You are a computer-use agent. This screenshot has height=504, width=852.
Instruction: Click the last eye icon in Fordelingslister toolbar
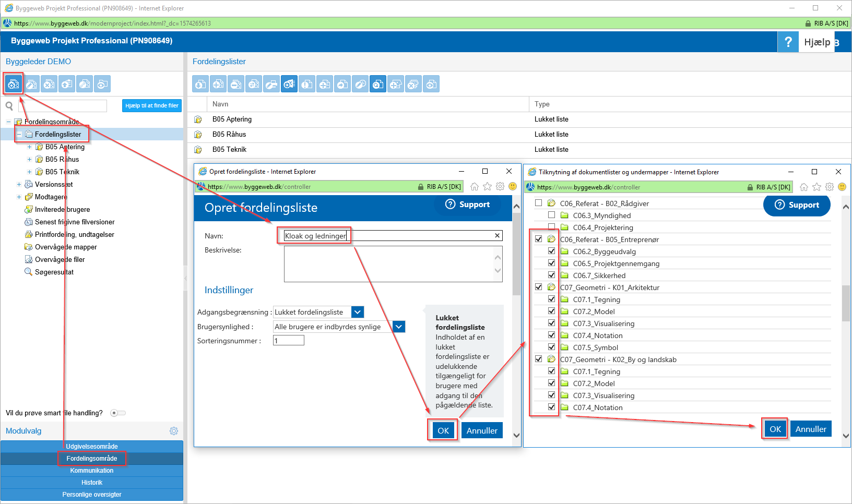point(431,85)
